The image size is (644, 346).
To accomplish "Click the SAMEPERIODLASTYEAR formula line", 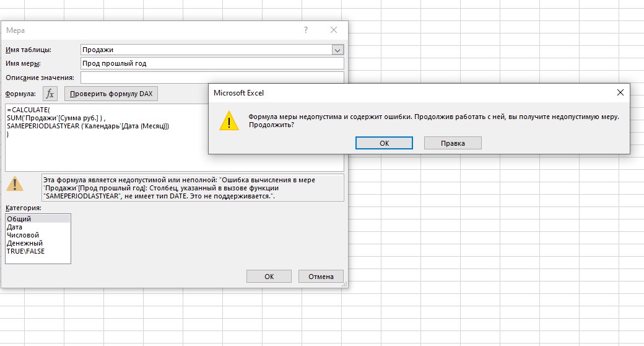I will 88,126.
